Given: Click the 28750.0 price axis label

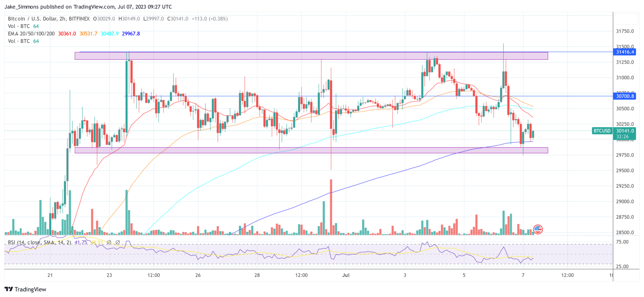Looking at the screenshot, I should coord(625,217).
